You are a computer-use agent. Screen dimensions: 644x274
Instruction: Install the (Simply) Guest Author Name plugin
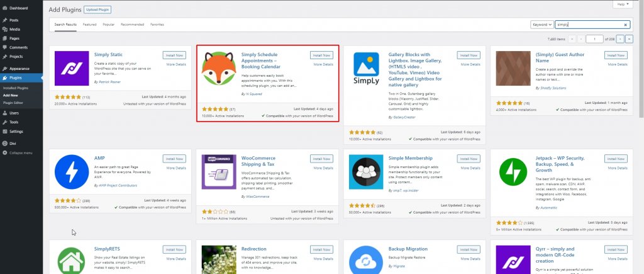(x=616, y=55)
